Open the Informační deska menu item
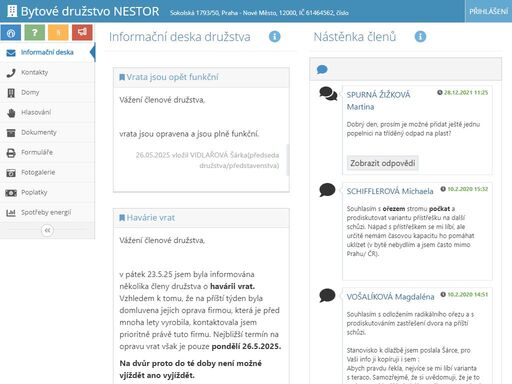The width and height of the screenshot is (512, 384). tap(47, 52)
